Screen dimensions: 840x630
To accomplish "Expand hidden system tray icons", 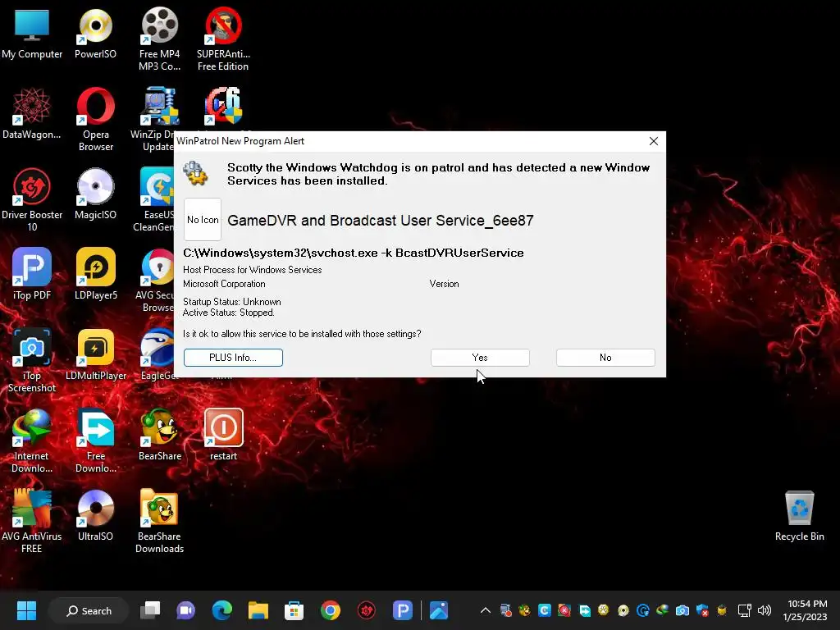I will (x=486, y=610).
